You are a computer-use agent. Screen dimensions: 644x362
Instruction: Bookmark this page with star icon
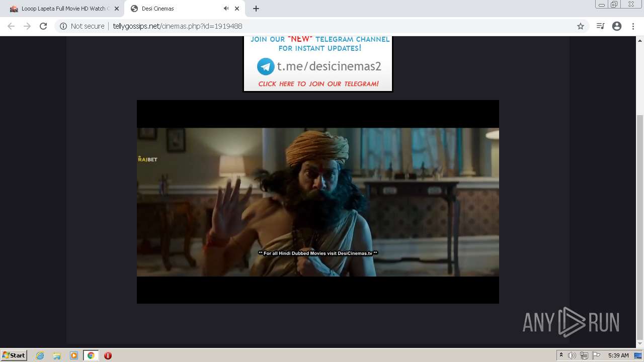580,26
